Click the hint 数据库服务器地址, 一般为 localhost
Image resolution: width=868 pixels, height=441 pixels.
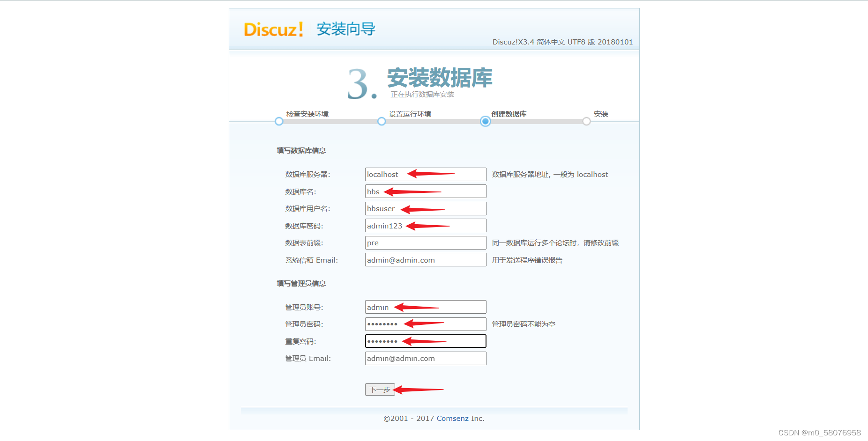[x=550, y=174]
